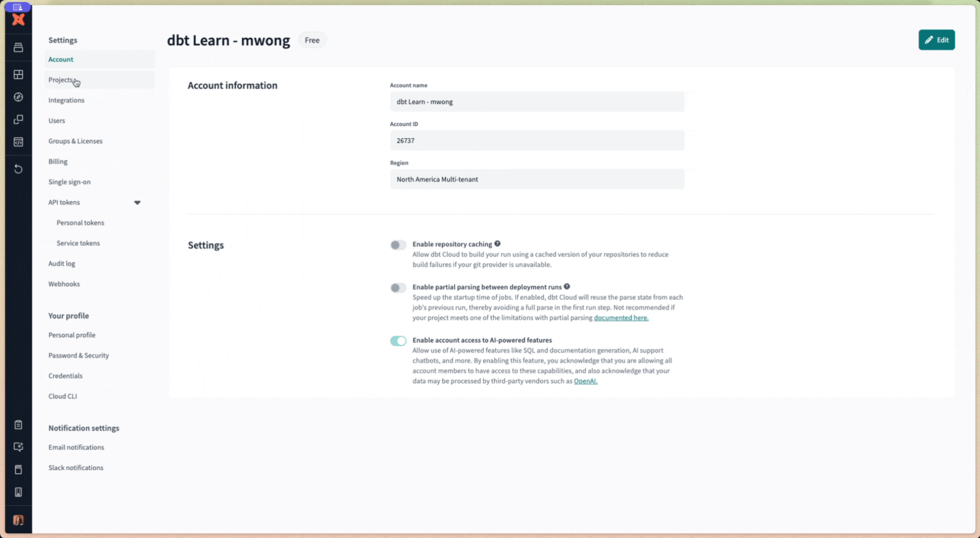
Task: Disable account access to AI-powered features
Action: 398,340
